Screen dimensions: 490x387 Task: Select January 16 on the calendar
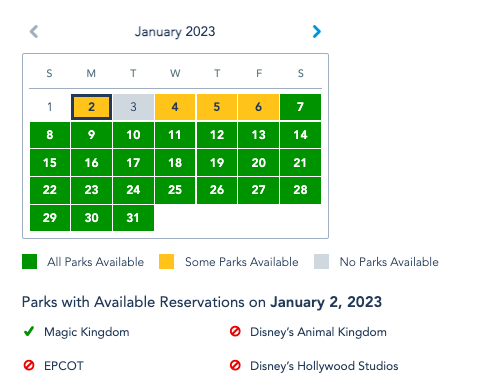point(91,163)
